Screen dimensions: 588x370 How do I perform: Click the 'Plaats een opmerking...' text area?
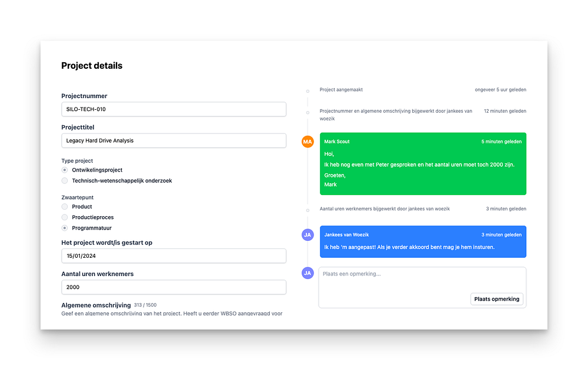click(x=422, y=287)
